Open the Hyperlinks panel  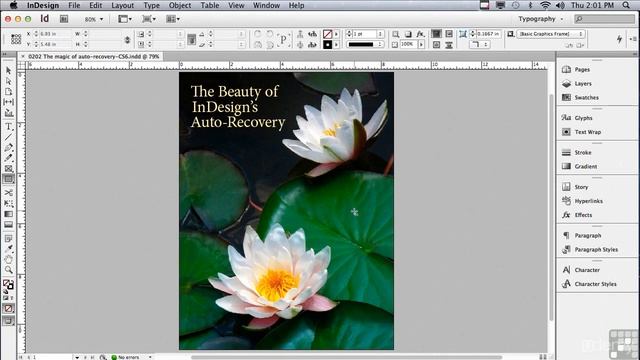582,201
